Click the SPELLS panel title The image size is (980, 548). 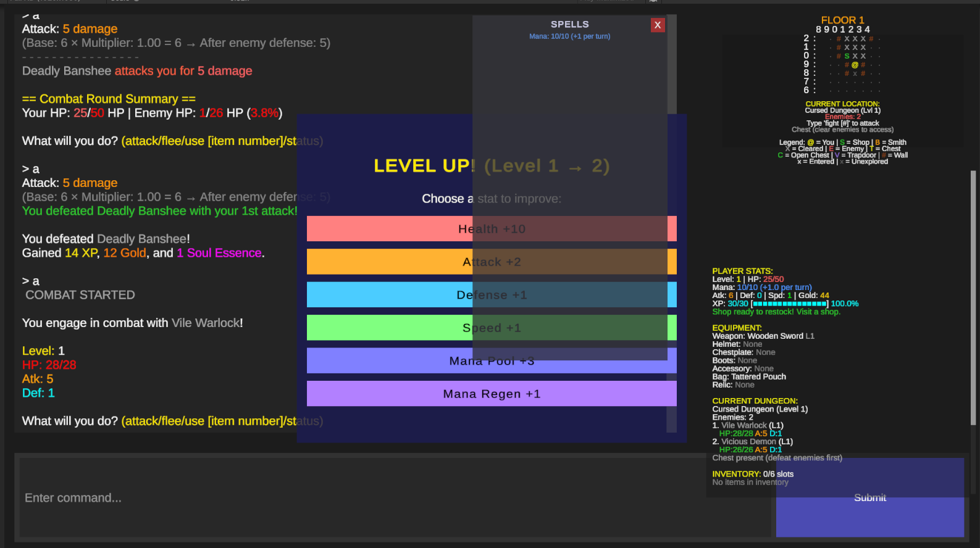click(x=569, y=24)
